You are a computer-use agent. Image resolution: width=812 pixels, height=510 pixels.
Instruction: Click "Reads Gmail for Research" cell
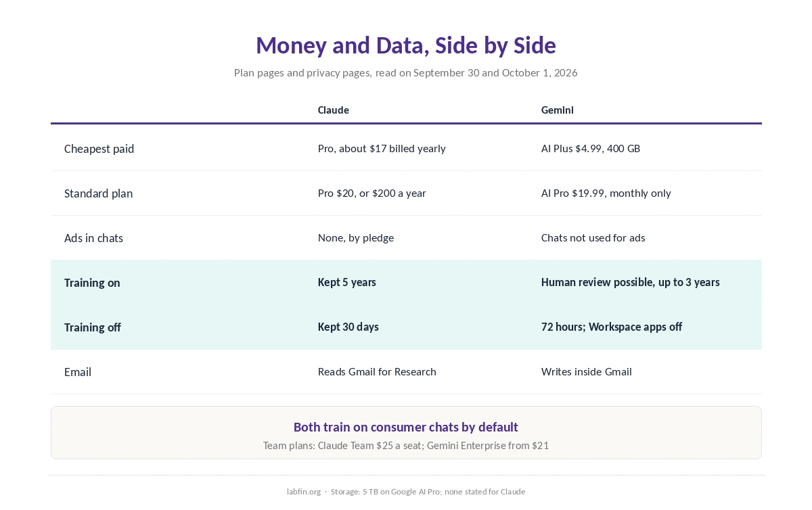pos(377,371)
